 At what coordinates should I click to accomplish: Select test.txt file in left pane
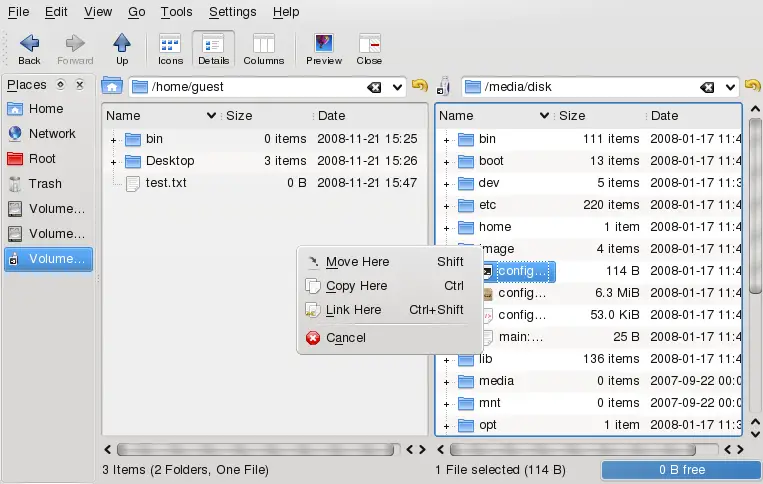coord(166,183)
